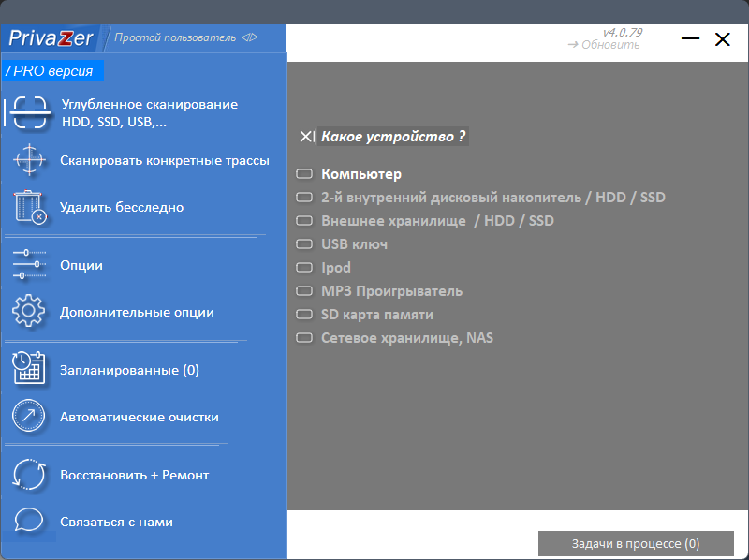The width and height of the screenshot is (749, 560).
Task: Open Задачи в процессе (0) button
Action: coord(636,543)
